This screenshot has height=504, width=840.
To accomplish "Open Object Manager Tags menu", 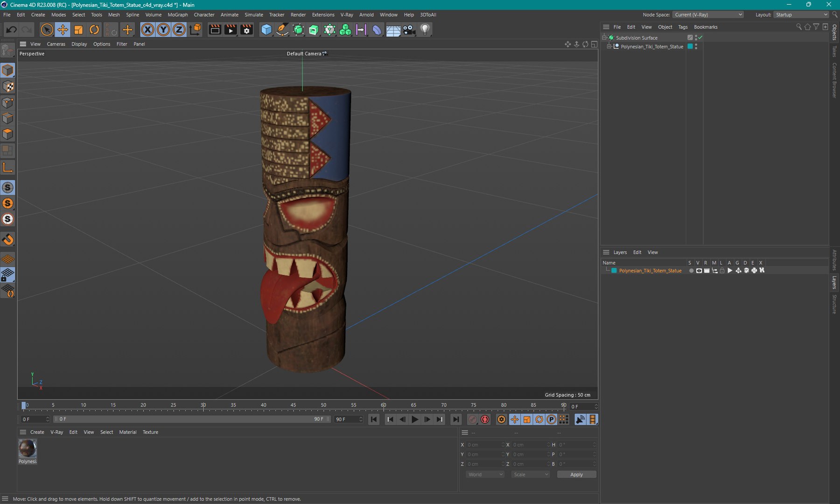I will pos(683,27).
